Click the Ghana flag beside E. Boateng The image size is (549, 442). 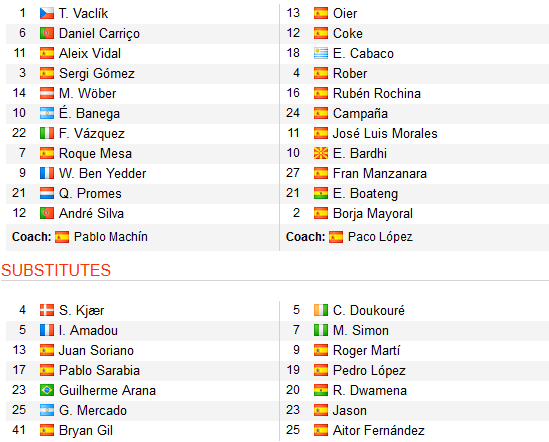point(321,193)
